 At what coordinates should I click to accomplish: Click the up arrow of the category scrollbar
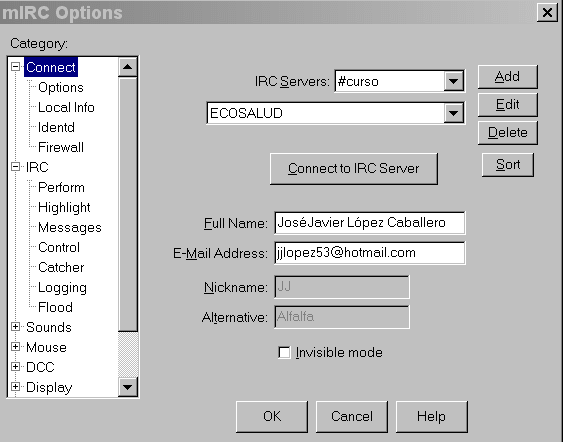tap(128, 67)
